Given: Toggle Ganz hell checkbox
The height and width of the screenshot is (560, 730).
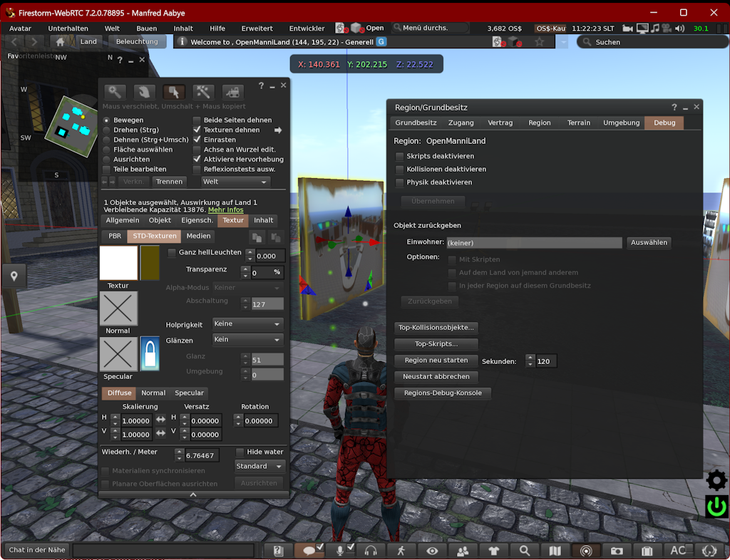Looking at the screenshot, I should click(172, 253).
